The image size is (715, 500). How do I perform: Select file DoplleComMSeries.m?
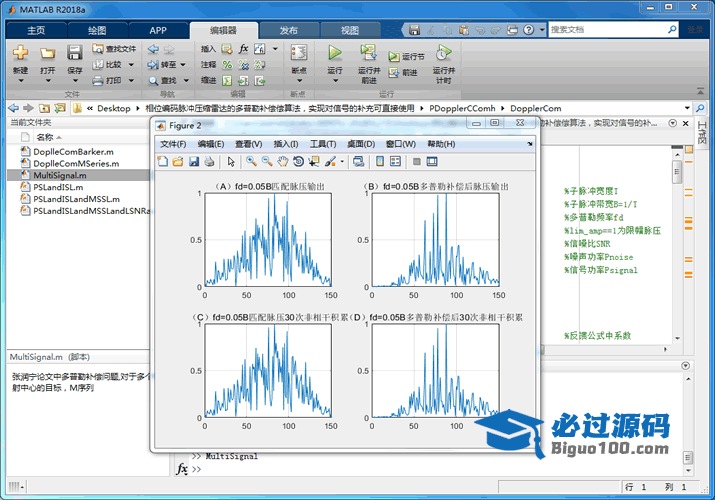pos(76,164)
